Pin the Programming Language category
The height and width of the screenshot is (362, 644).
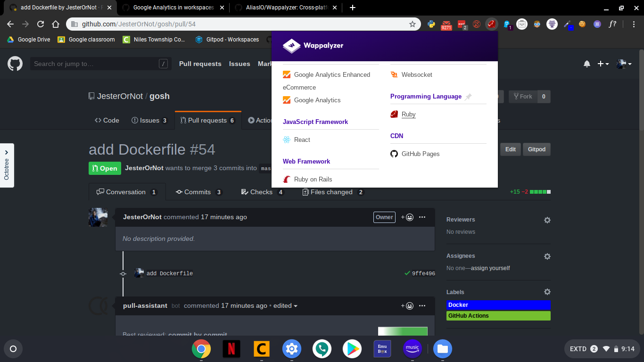pos(468,97)
